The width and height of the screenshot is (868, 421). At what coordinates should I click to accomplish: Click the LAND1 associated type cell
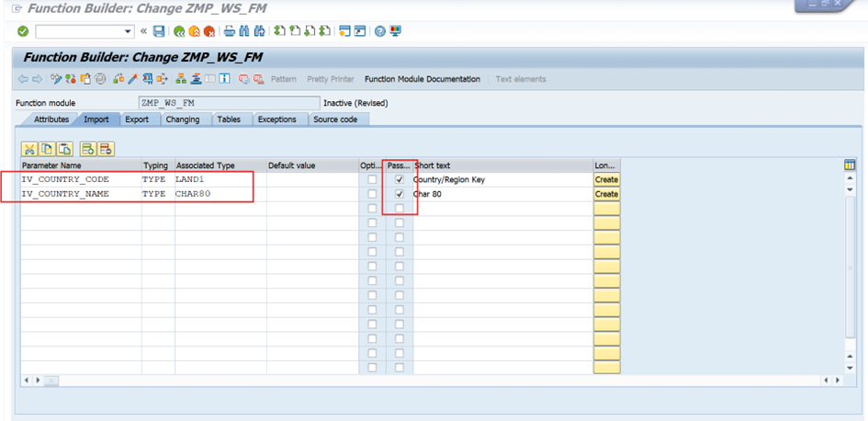pyautogui.click(x=220, y=179)
